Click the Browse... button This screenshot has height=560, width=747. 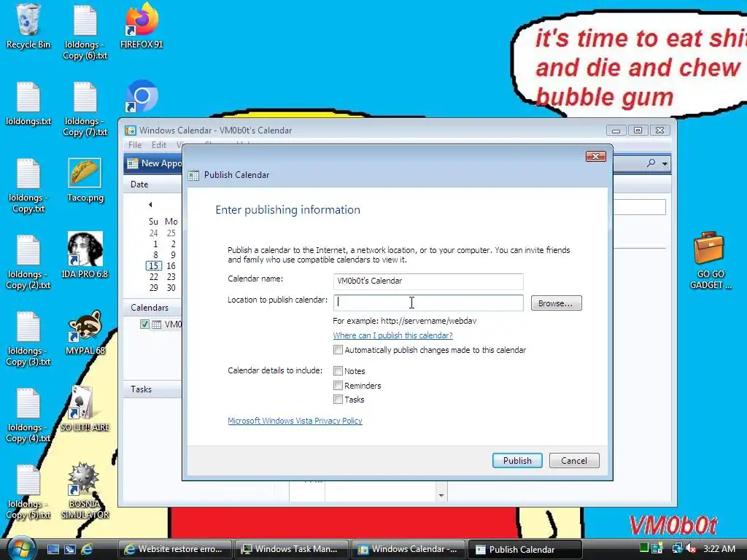click(556, 303)
